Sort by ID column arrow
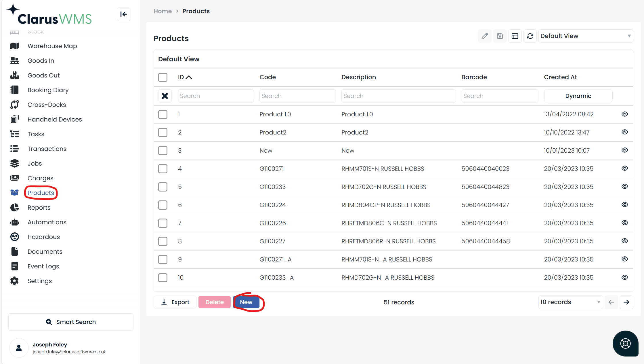644x364 pixels. coord(189,77)
